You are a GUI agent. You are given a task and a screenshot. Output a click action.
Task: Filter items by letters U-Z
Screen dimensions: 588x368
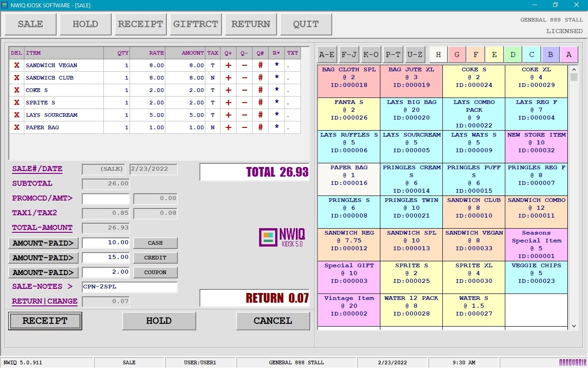[415, 55]
